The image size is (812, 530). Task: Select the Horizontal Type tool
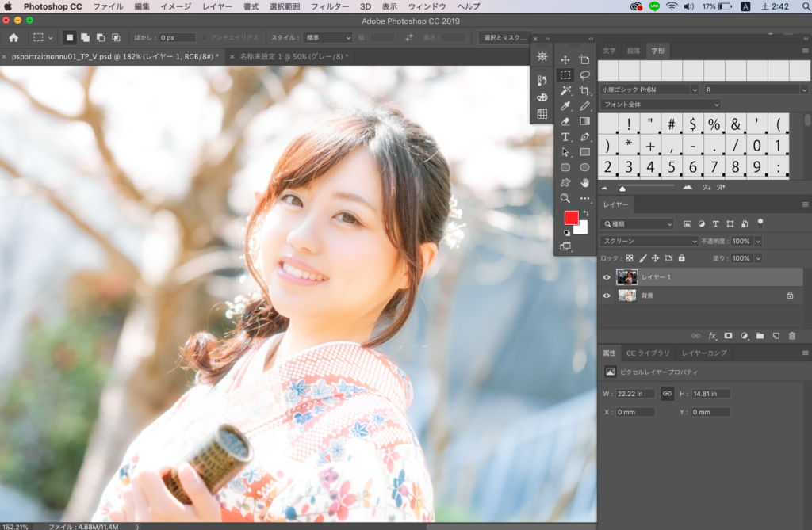[x=565, y=137]
